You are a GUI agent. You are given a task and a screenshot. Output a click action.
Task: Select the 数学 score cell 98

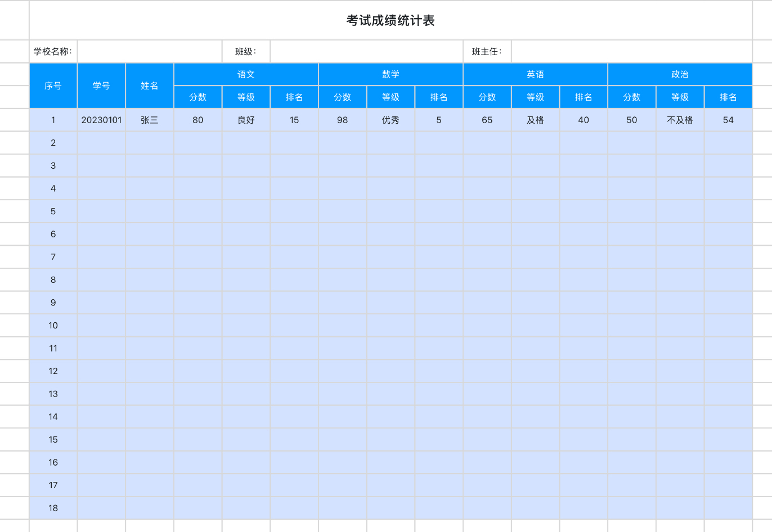point(343,120)
